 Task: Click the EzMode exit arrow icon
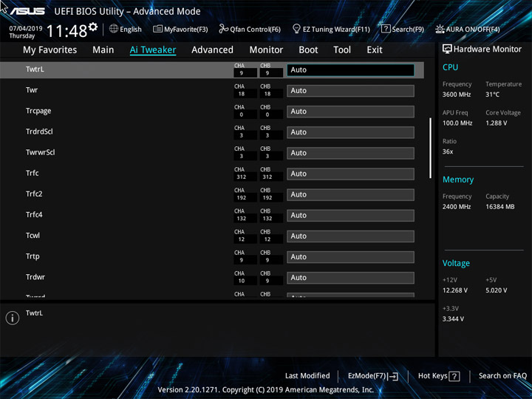392,376
